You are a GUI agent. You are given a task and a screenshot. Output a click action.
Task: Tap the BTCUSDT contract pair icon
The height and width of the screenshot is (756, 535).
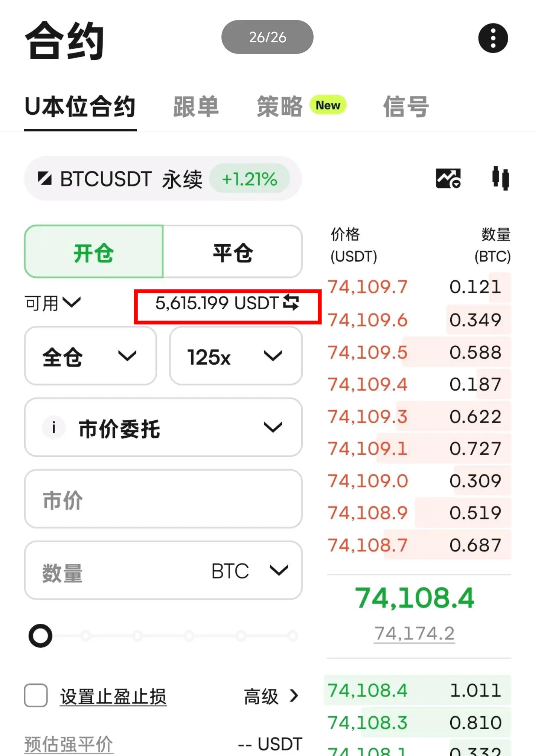pos(45,179)
